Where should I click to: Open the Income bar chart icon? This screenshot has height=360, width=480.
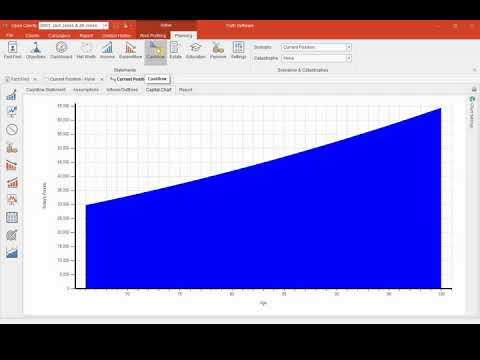pos(107,50)
